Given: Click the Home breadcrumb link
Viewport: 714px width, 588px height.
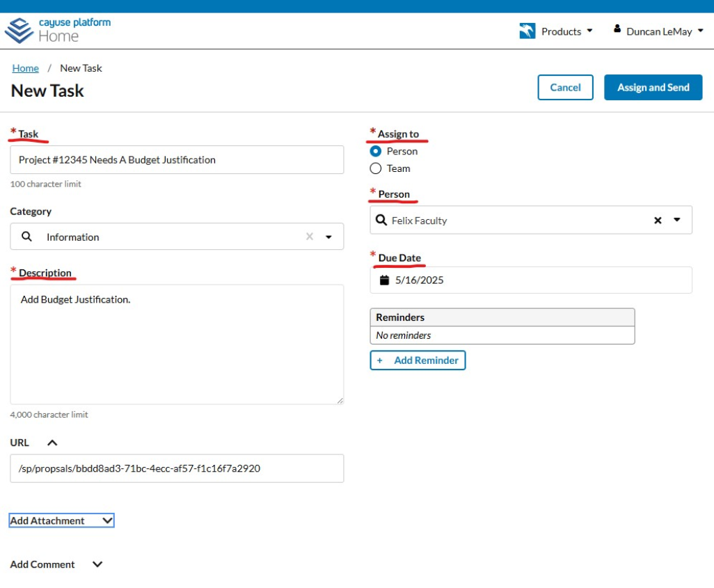Looking at the screenshot, I should tap(26, 68).
